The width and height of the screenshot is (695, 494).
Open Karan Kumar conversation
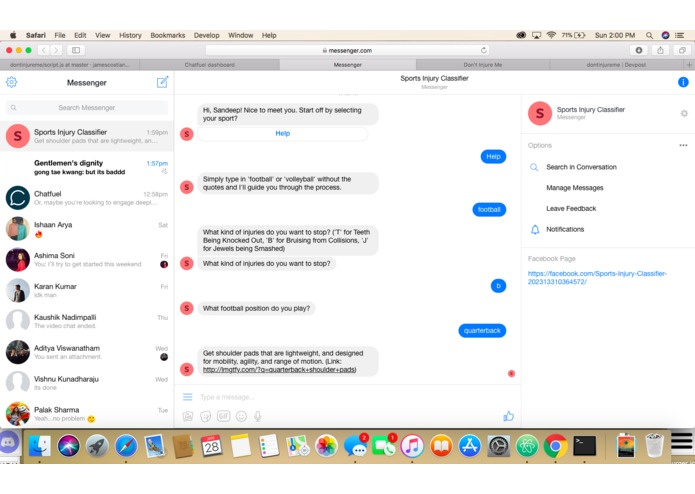tap(87, 290)
